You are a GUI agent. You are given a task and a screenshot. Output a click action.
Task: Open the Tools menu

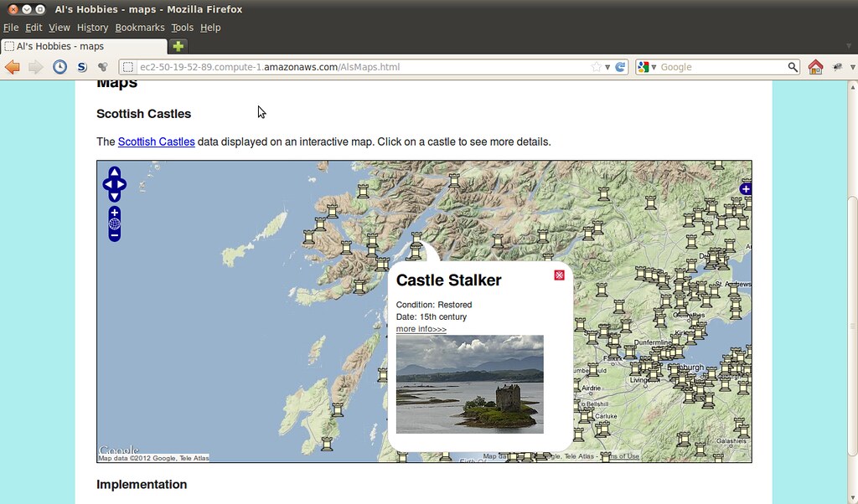[182, 27]
